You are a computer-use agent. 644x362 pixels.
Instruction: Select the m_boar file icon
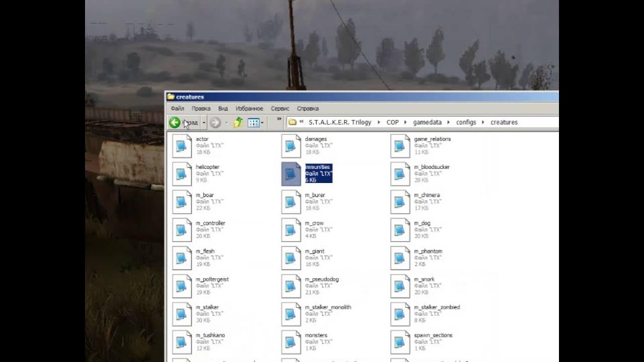182,202
